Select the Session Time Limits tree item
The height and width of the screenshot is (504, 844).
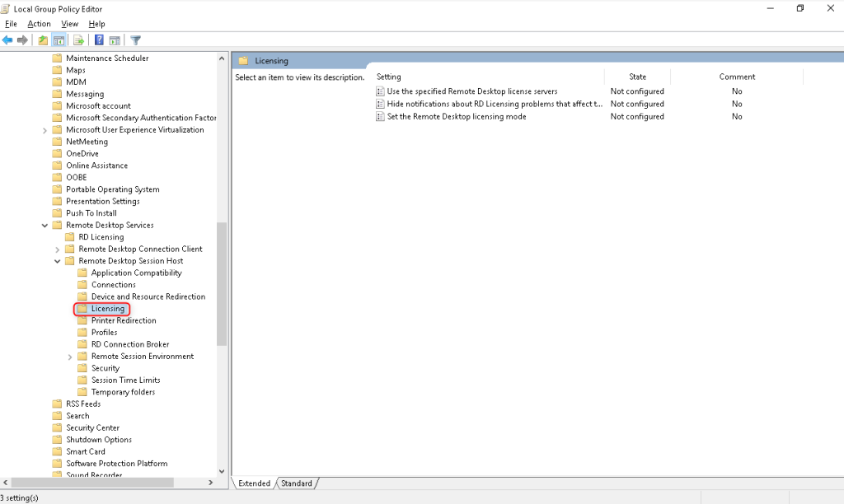(126, 380)
